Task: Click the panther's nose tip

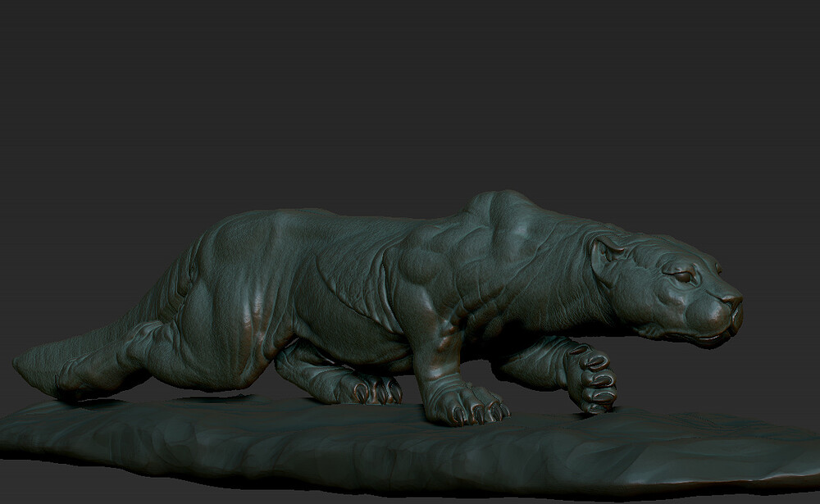Action: coord(733,301)
